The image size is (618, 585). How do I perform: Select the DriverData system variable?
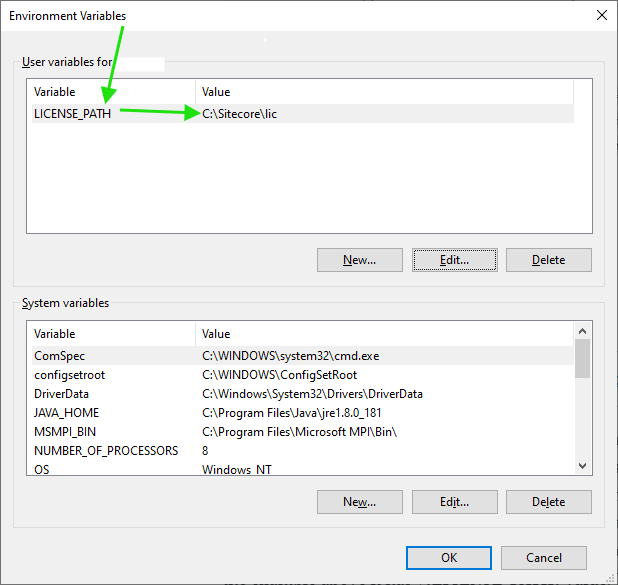tap(62, 393)
